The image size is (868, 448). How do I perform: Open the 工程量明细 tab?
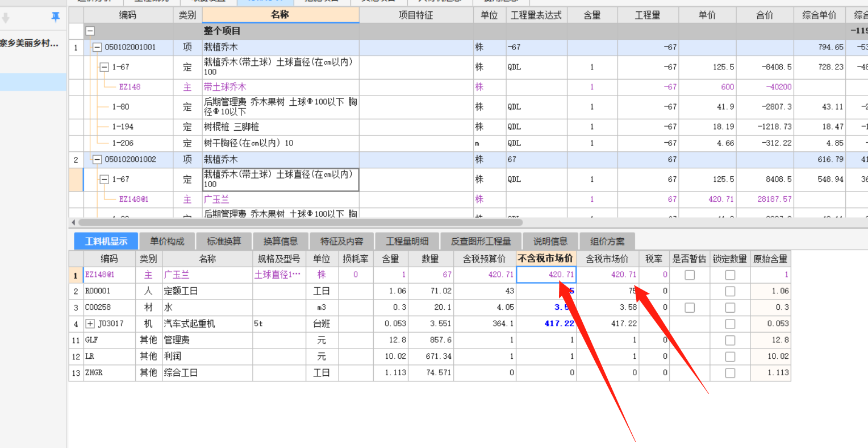coord(407,241)
